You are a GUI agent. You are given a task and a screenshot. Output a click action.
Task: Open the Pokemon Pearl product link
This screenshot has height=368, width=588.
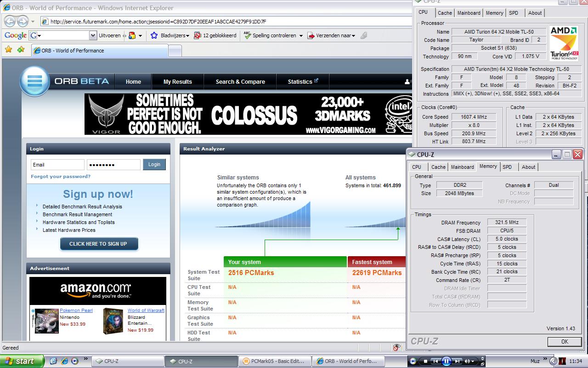(x=76, y=310)
